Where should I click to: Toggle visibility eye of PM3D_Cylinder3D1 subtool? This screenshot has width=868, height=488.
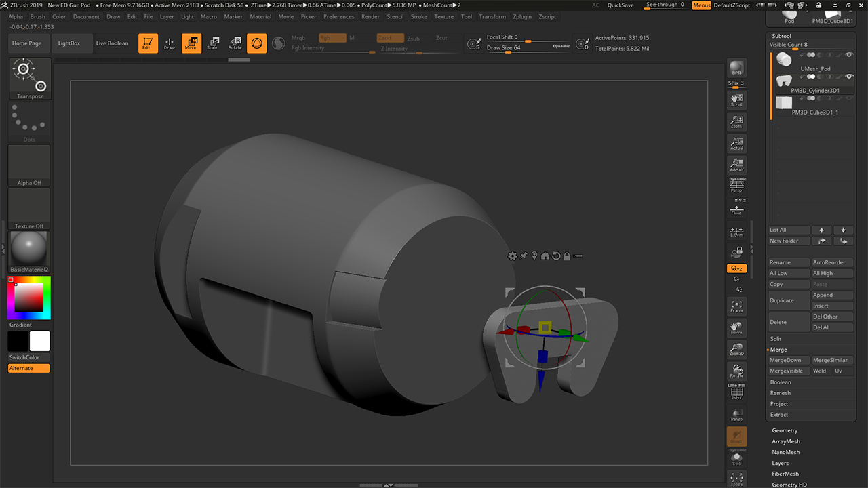[x=849, y=77]
